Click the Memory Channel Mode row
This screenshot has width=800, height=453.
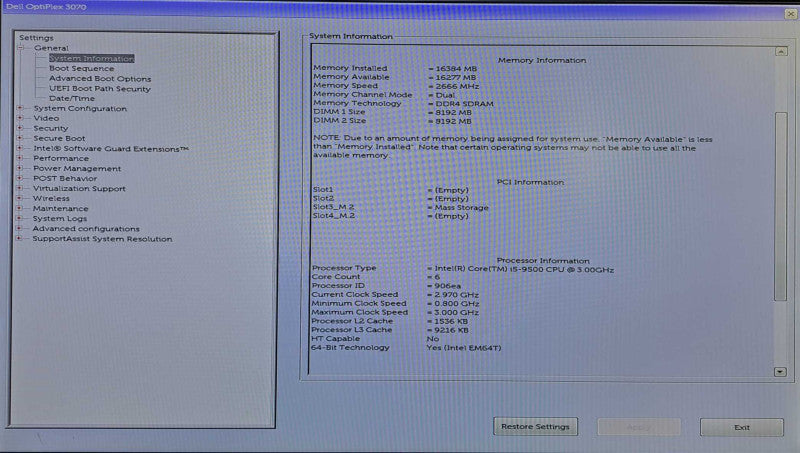pyautogui.click(x=384, y=95)
